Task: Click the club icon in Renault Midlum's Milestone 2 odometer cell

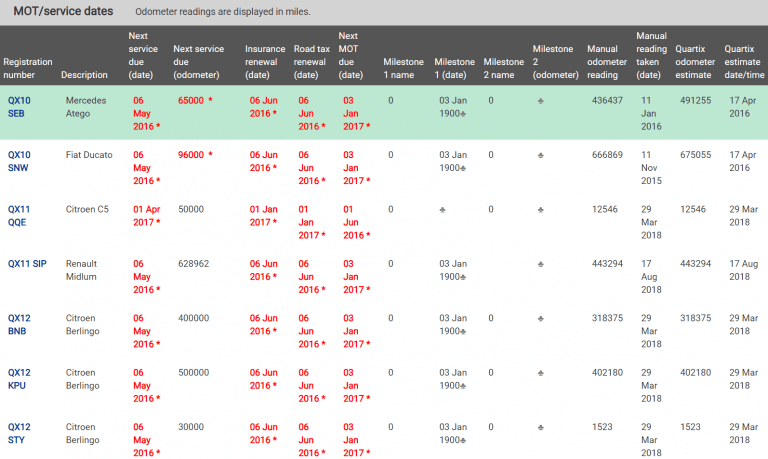Action: [x=541, y=264]
